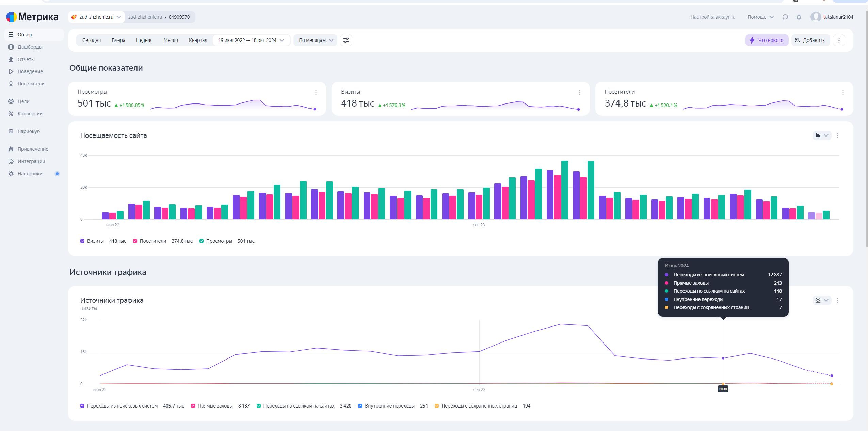Open segmentation filter settings icon
868x431 pixels.
(x=346, y=40)
